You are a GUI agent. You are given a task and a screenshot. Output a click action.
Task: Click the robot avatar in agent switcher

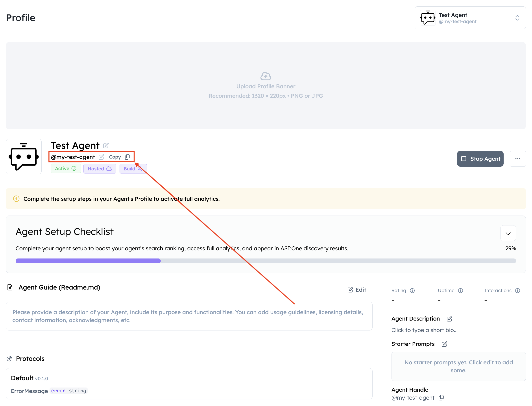(x=428, y=18)
